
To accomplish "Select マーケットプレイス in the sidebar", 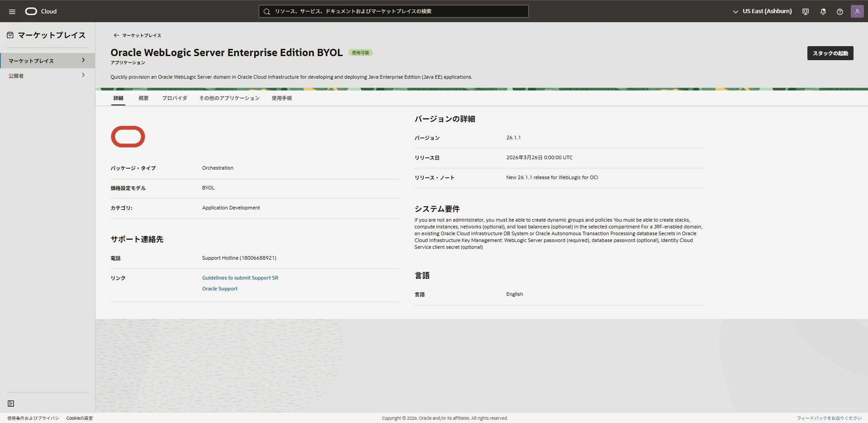I will click(47, 61).
